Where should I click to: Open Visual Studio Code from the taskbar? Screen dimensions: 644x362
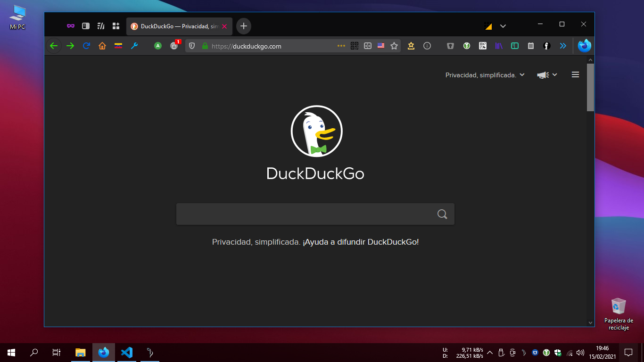[126, 352]
